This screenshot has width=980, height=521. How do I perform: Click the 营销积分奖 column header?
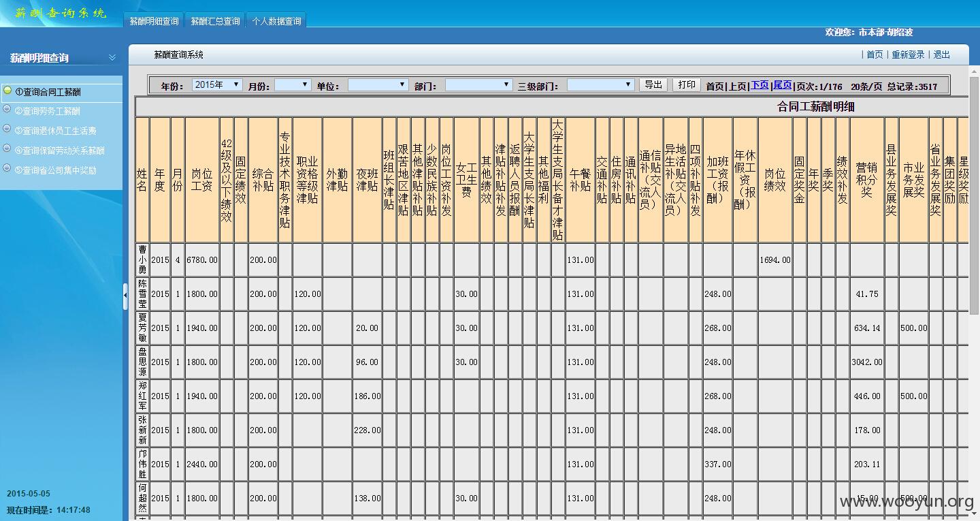pos(867,180)
